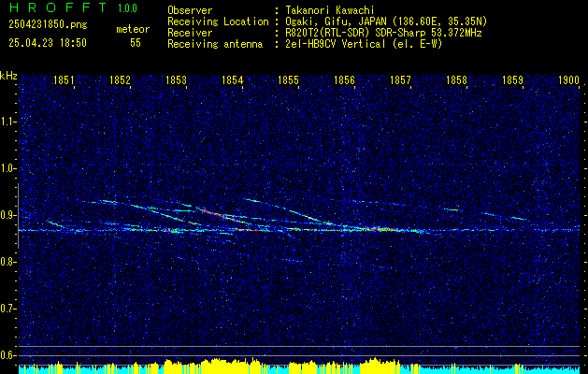Click the Receiving antenna label
The width and height of the screenshot is (588, 374).
point(215,44)
